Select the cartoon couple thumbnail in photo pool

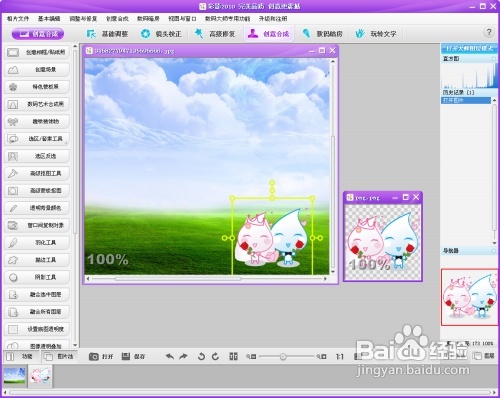[40, 376]
